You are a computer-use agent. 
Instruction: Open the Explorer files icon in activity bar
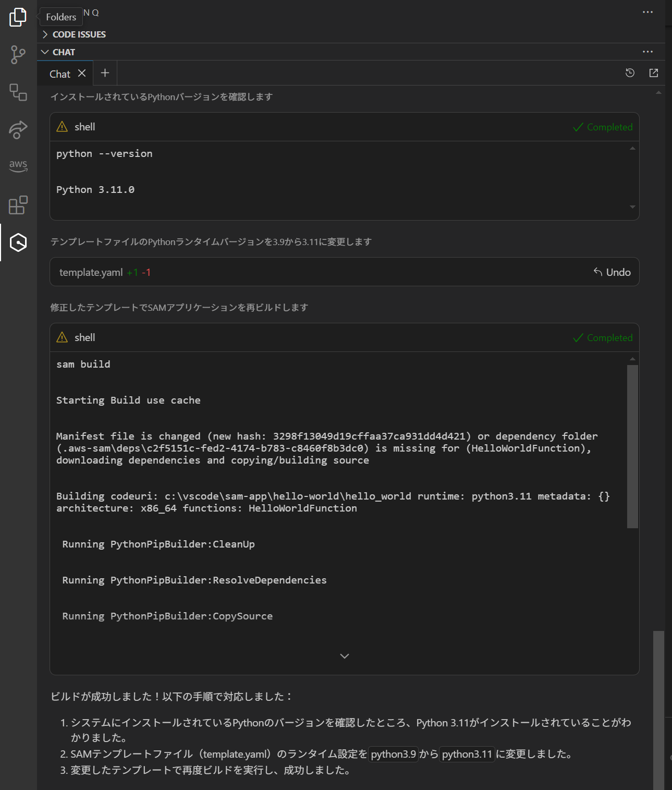click(x=18, y=17)
